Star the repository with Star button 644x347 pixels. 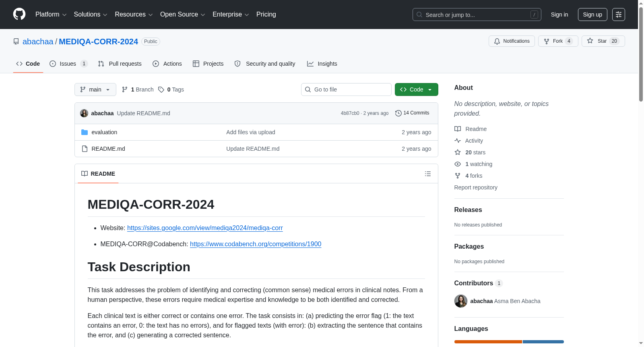[603, 41]
